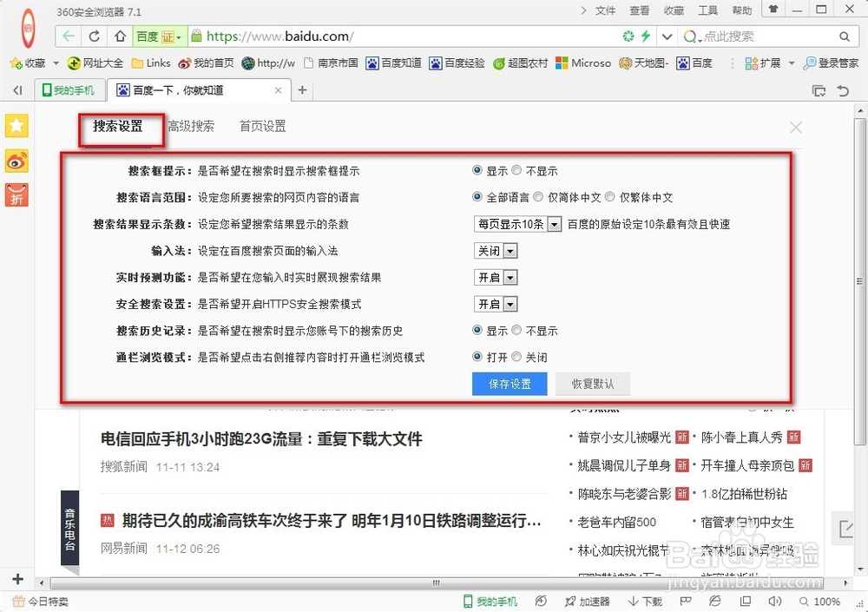Select 显示 for 搜索框提示

[477, 170]
